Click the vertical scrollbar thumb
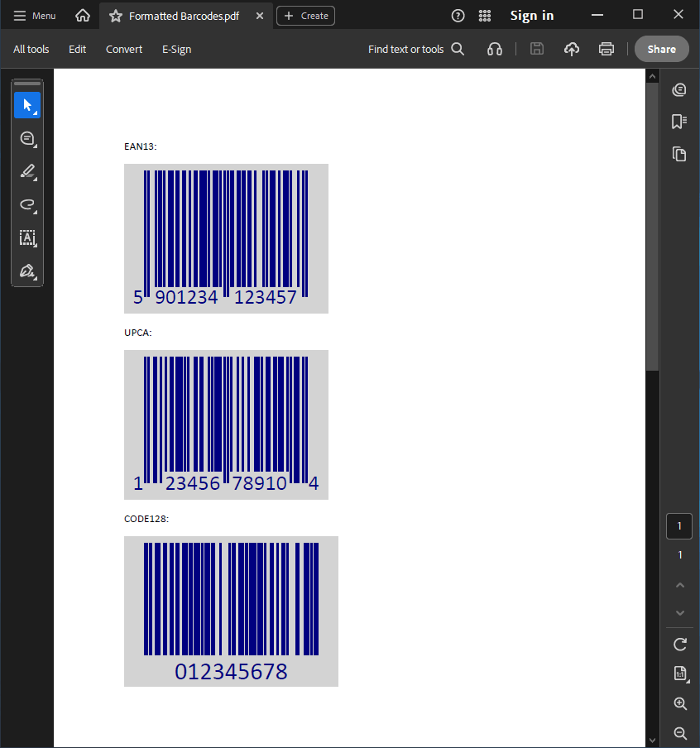 [652, 227]
